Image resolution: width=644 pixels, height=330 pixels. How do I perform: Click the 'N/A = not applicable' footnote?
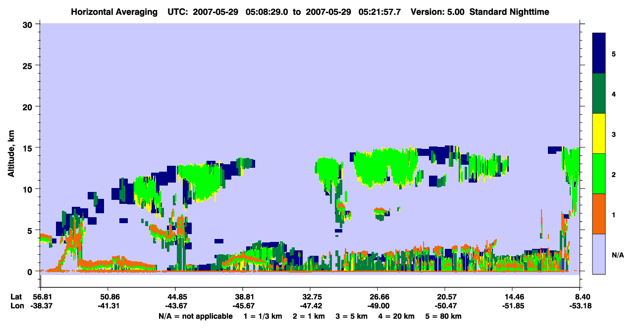pyautogui.click(x=195, y=316)
